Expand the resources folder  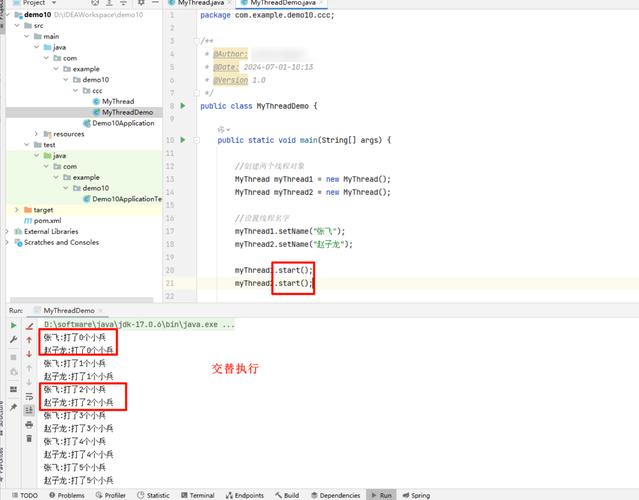tap(36, 133)
